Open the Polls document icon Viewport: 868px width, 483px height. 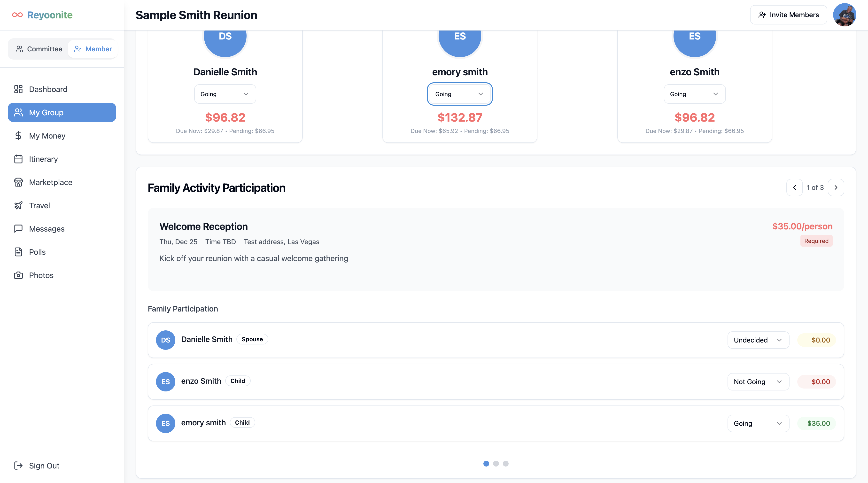tap(18, 252)
